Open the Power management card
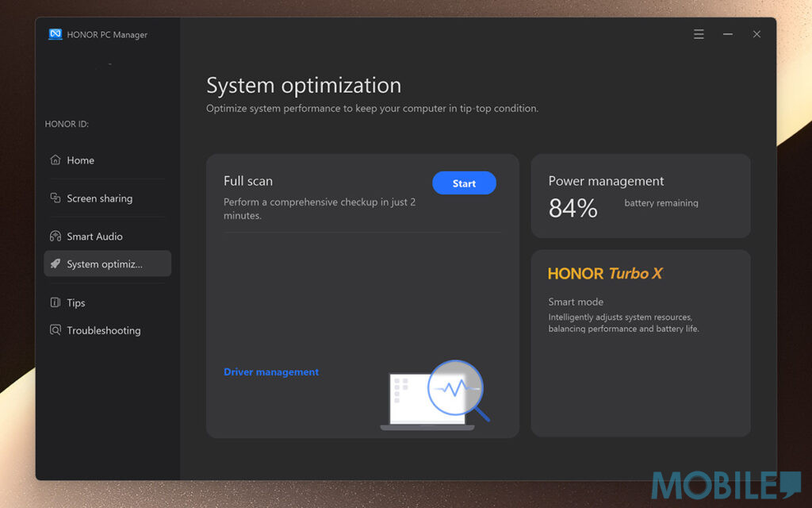The width and height of the screenshot is (812, 508). [641, 196]
